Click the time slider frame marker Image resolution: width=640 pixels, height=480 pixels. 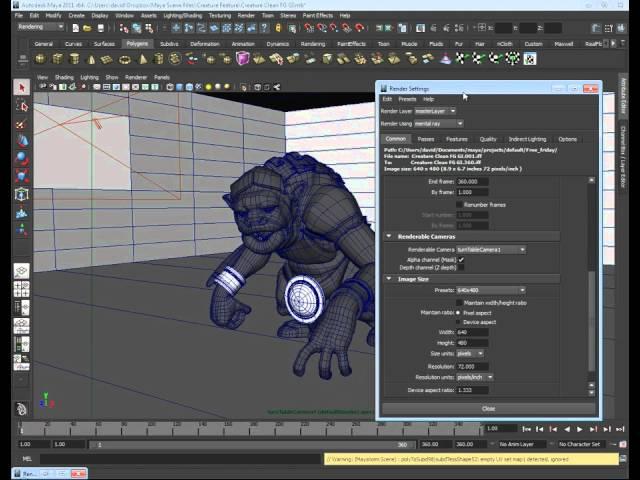[x=22, y=430]
